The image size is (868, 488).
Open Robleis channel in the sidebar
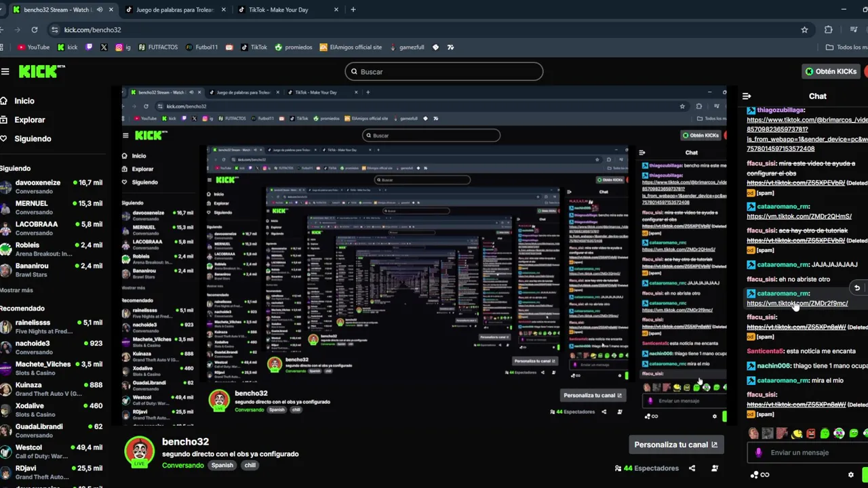52,249
